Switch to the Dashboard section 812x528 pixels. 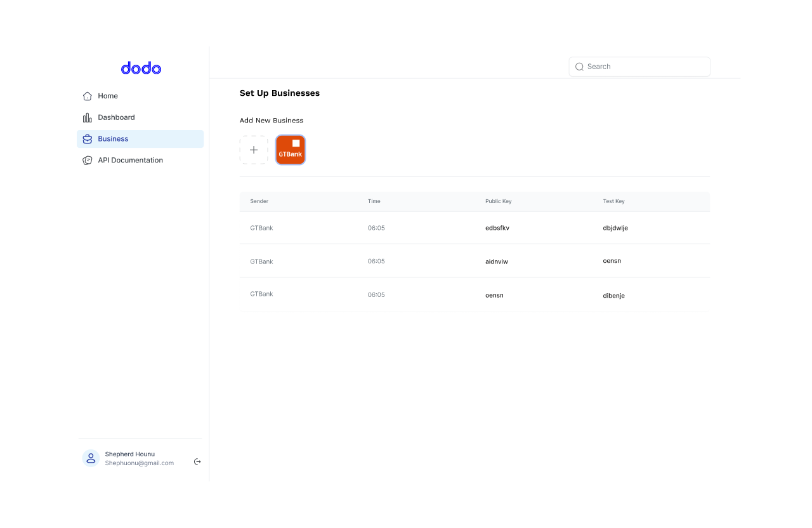click(116, 117)
